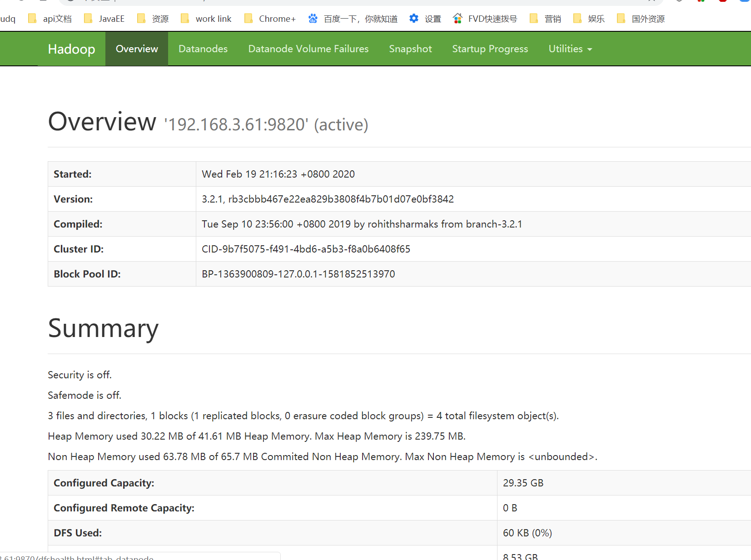751x560 pixels.
Task: Click the 'Safemode is off.' line
Action: click(85, 395)
